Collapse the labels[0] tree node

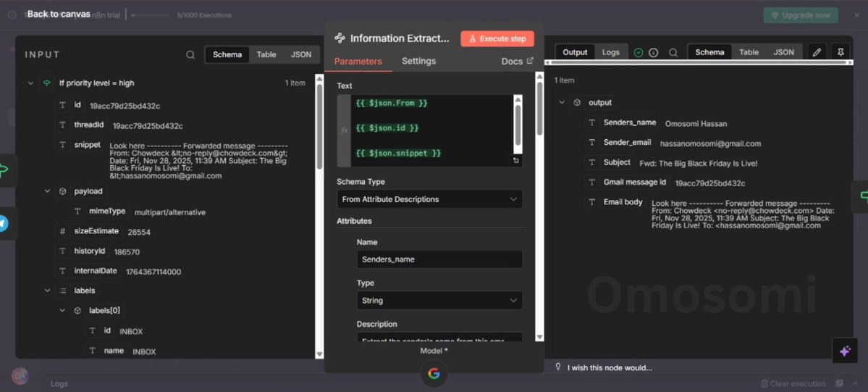pos(62,311)
